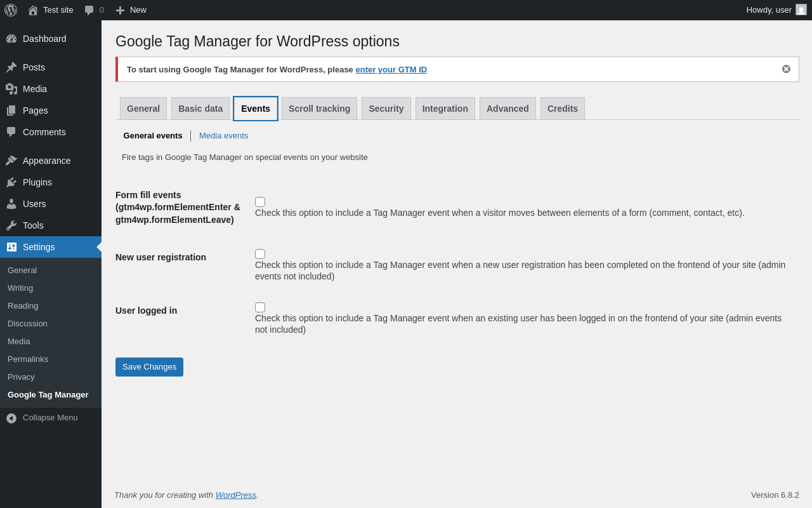
Task: Click New user registration label
Action: pos(160,257)
